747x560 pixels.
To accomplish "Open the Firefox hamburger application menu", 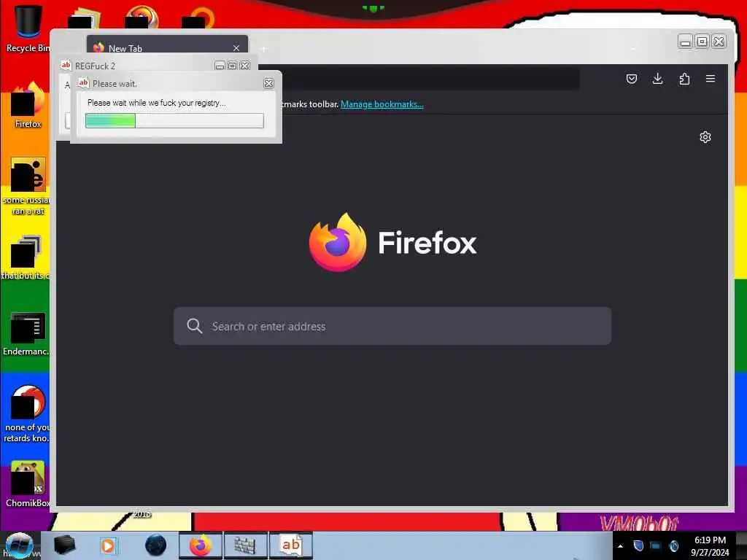I will [711, 79].
